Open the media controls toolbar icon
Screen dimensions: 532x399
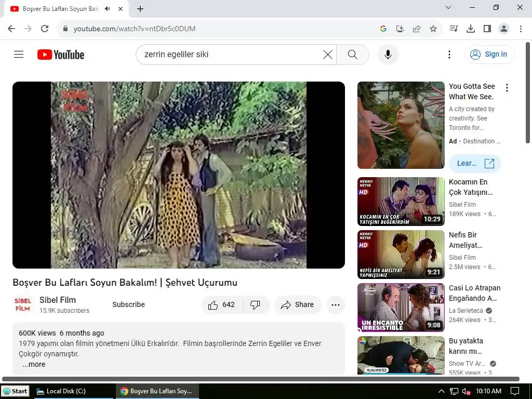point(454,29)
